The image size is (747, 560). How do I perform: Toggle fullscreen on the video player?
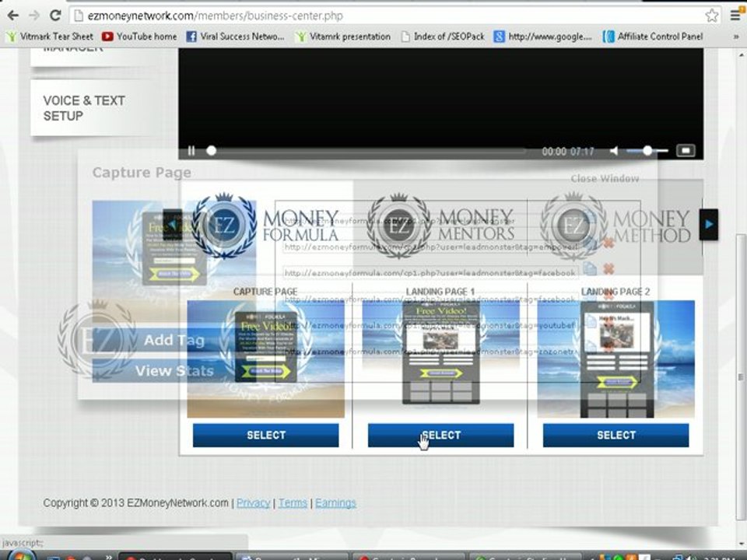686,151
